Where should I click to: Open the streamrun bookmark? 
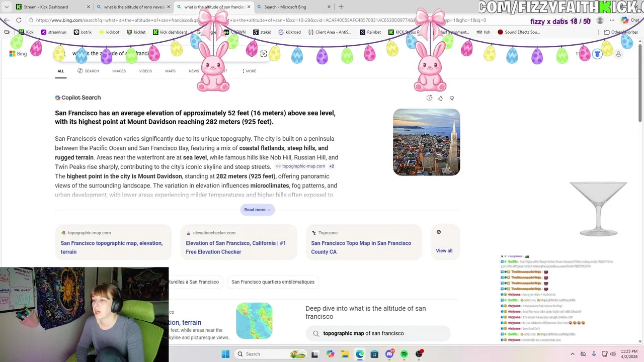click(x=54, y=32)
